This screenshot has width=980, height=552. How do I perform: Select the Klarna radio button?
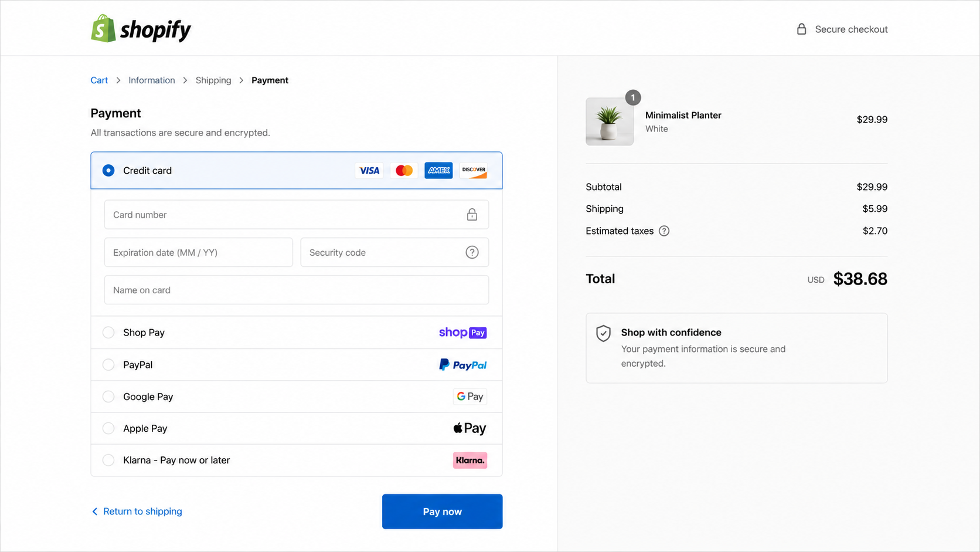coord(108,460)
